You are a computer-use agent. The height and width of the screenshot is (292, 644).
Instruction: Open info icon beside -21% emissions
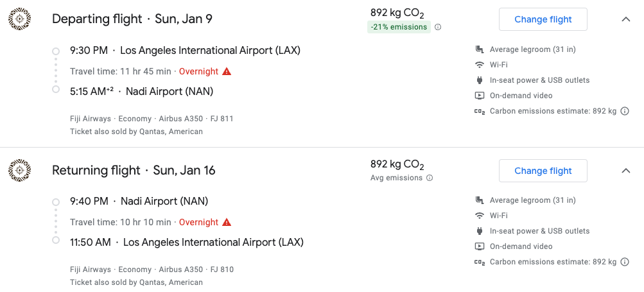click(x=438, y=27)
